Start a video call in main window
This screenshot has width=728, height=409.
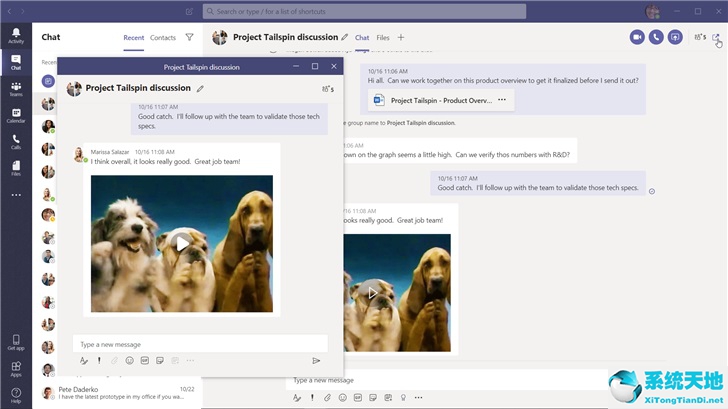point(637,37)
